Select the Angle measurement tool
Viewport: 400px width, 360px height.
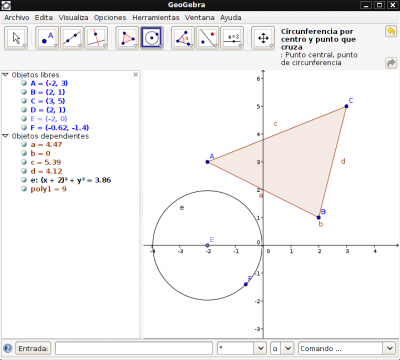pyautogui.click(x=183, y=38)
